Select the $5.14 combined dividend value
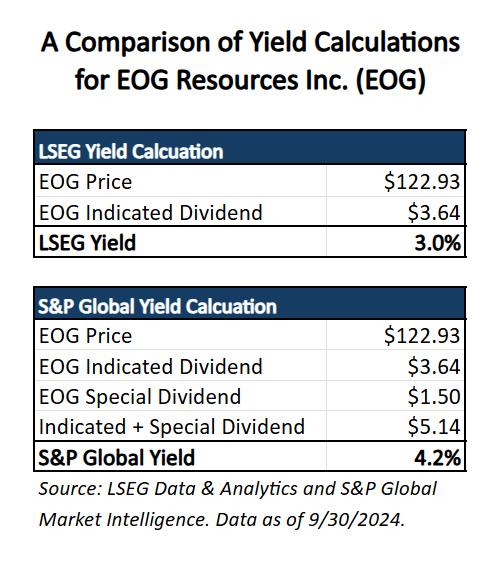The image size is (501, 566). 434,426
